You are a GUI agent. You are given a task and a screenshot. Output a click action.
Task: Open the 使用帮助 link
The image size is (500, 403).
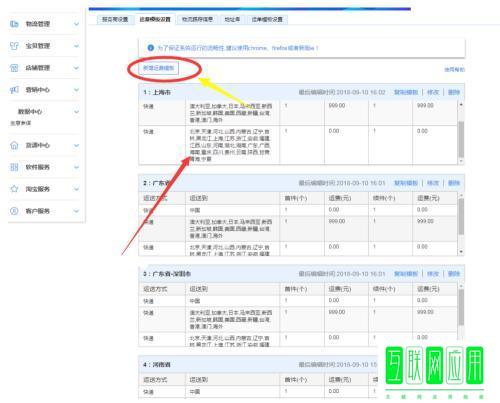[x=454, y=69]
